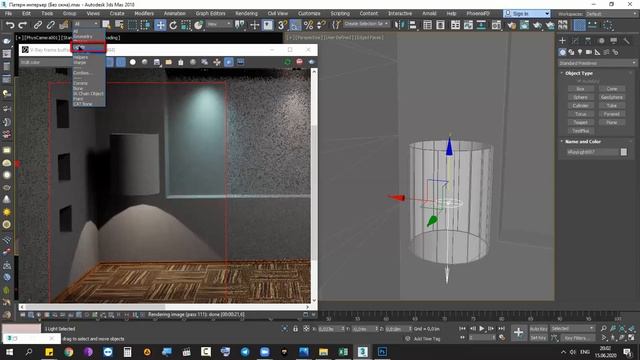This screenshot has height=360, width=640.
Task: Toggle Angle Snap on main toolbar
Action: coord(295,25)
